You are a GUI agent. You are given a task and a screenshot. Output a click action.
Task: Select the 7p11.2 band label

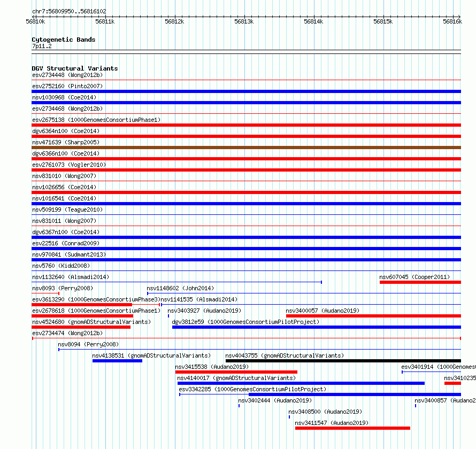[x=42, y=46]
